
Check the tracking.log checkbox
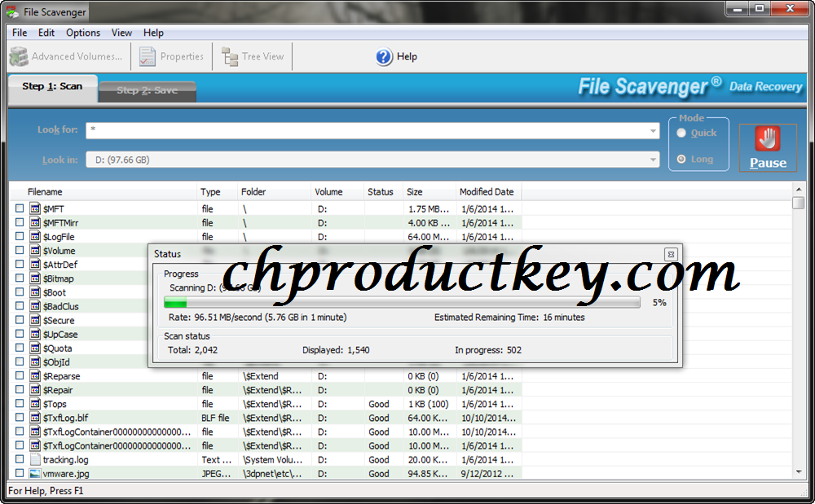(20, 459)
